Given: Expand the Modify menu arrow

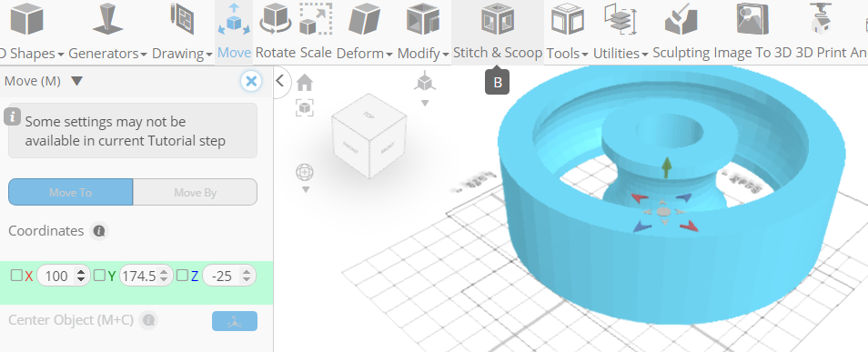Looking at the screenshot, I should coord(446,55).
